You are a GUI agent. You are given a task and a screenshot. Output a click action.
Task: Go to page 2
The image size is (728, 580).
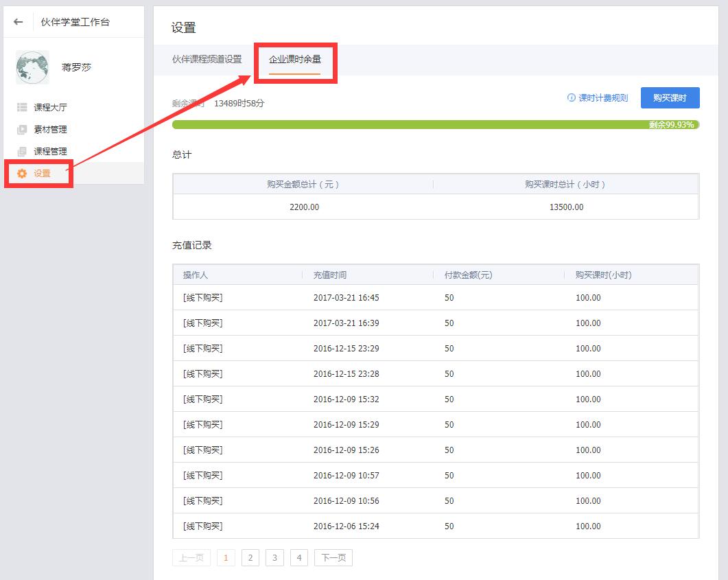[250, 558]
